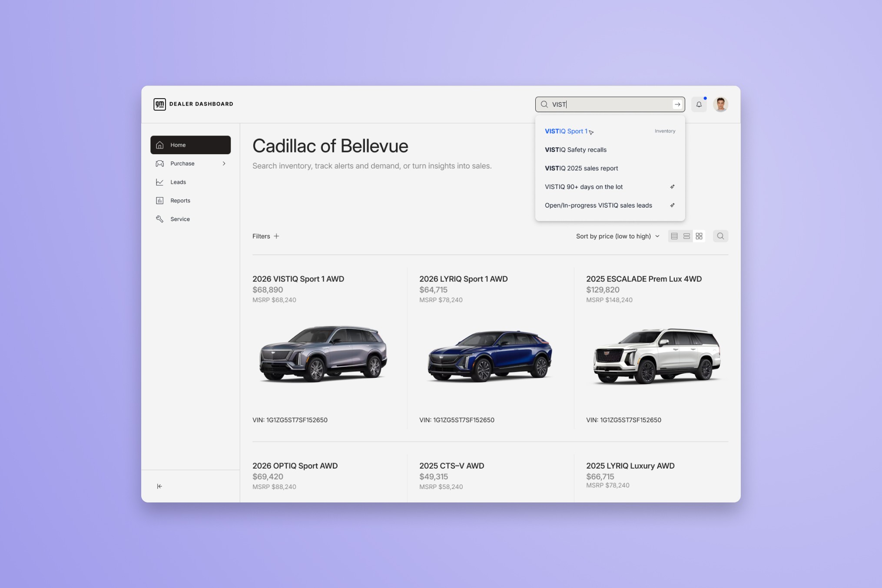Screen dimensions: 882x588
Task: Open the Sort by price dropdown
Action: click(617, 236)
